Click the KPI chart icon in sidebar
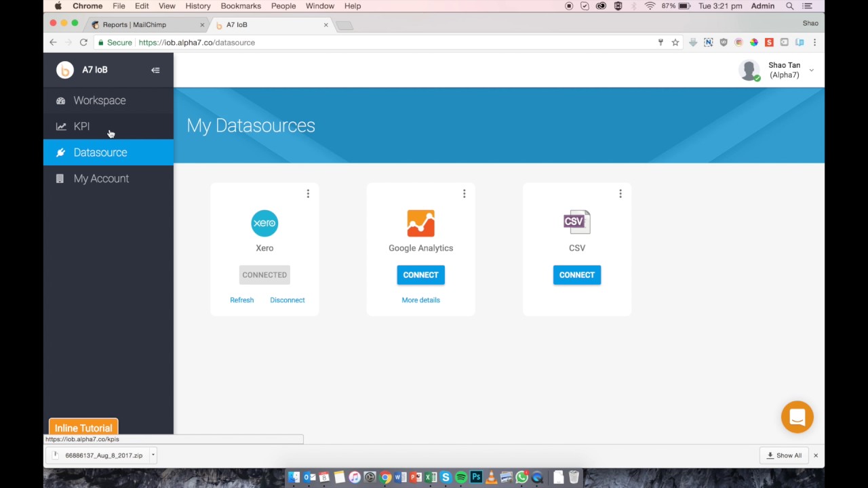The width and height of the screenshot is (868, 488). click(60, 126)
